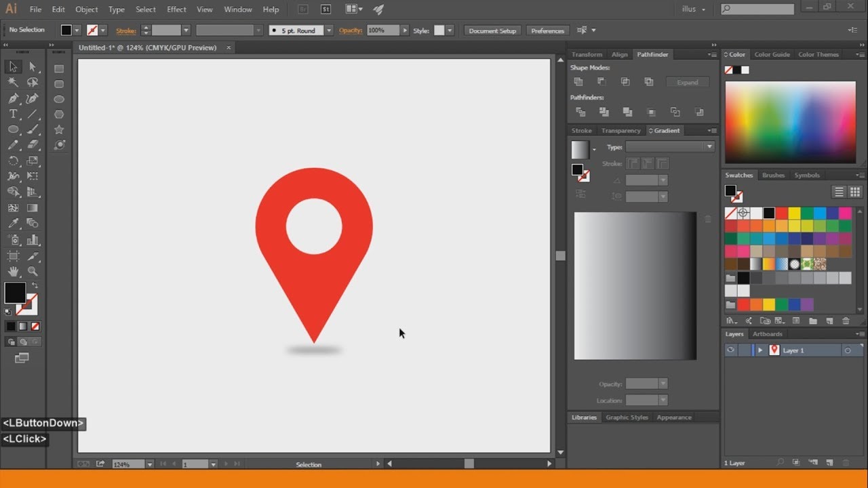Image resolution: width=868 pixels, height=488 pixels.
Task: Pick the Star tool in floating shape panel
Action: pos(59,129)
